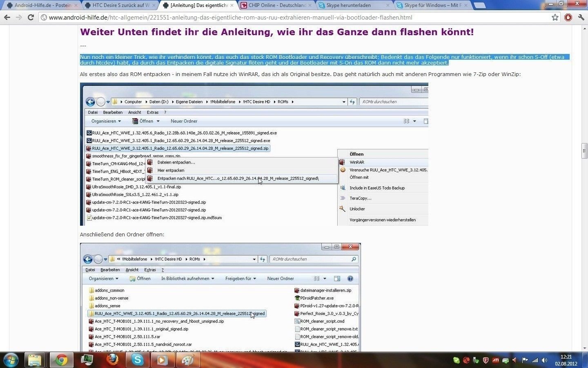Click file 'update-cm-7.2.0-RC1-ace-KANG-TimeTurn-20120323-signed.zip'
Image resolution: width=588 pixels, height=368 pixels.
(x=146, y=202)
